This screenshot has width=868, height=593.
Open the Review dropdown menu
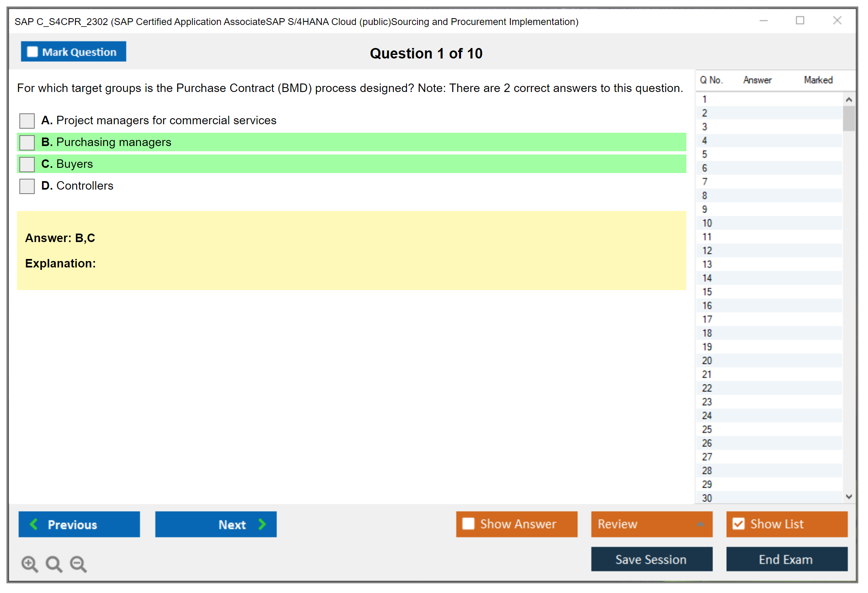[700, 524]
